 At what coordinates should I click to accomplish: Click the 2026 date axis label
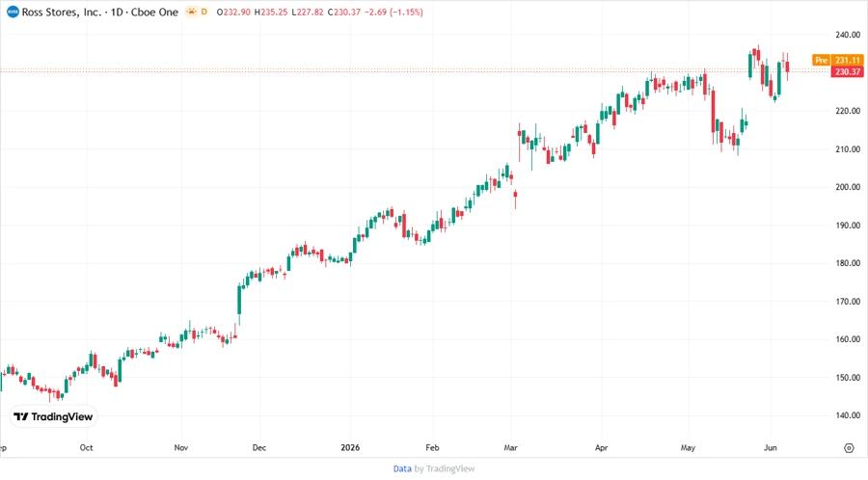350,447
